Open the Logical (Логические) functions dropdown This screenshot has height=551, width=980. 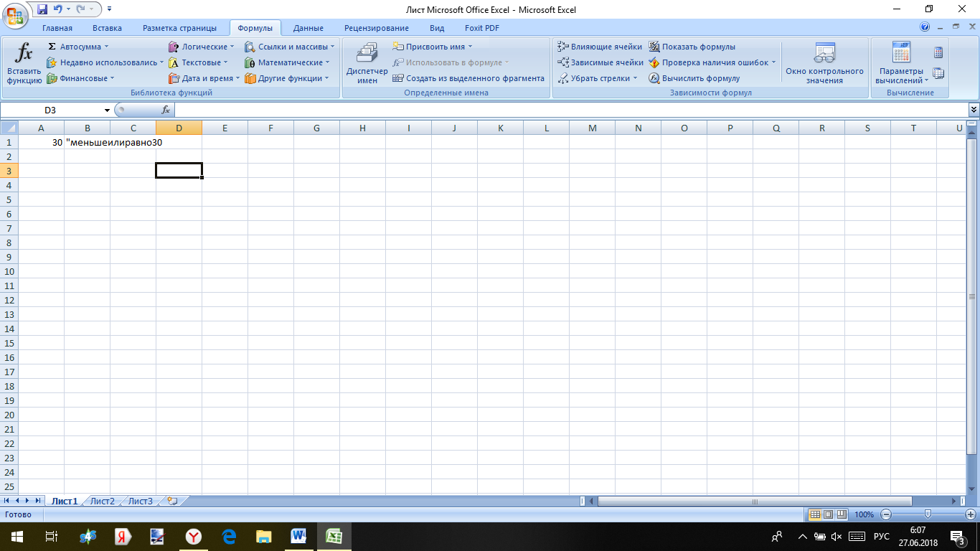[232, 47]
